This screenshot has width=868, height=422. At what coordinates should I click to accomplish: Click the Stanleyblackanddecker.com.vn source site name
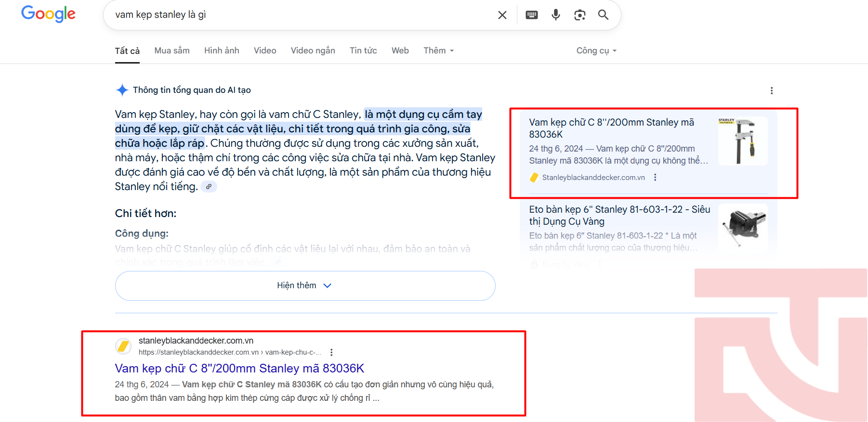coord(593,178)
